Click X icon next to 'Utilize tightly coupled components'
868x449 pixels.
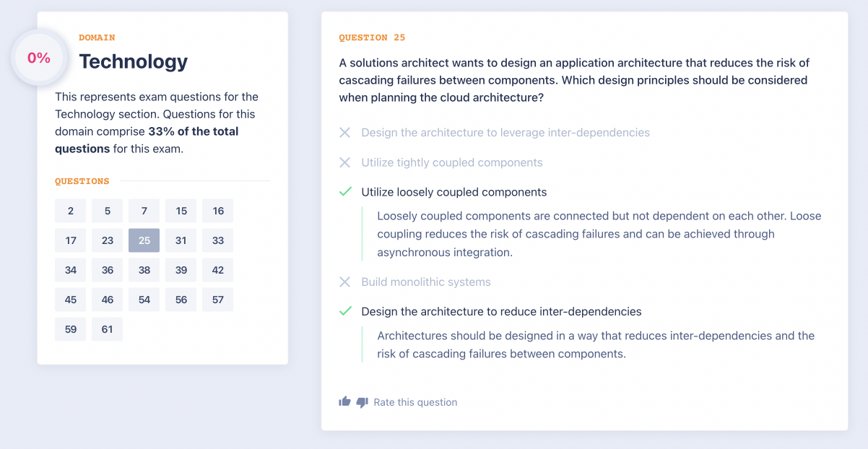pyautogui.click(x=345, y=162)
